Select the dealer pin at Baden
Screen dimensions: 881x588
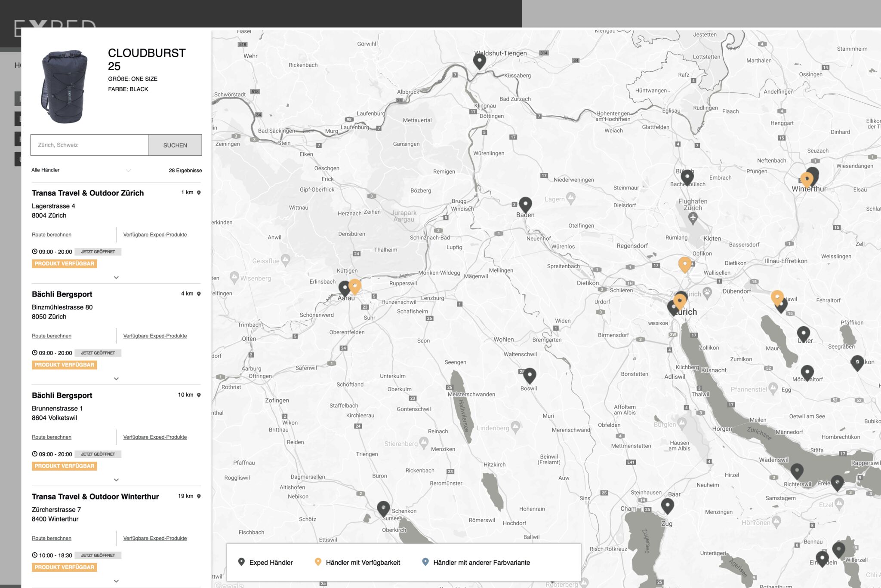click(x=525, y=205)
